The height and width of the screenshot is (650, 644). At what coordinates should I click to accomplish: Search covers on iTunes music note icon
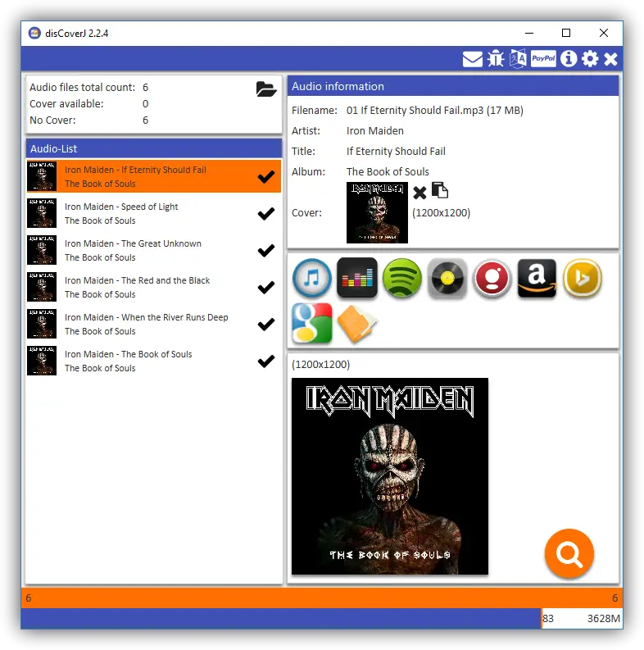(x=311, y=278)
